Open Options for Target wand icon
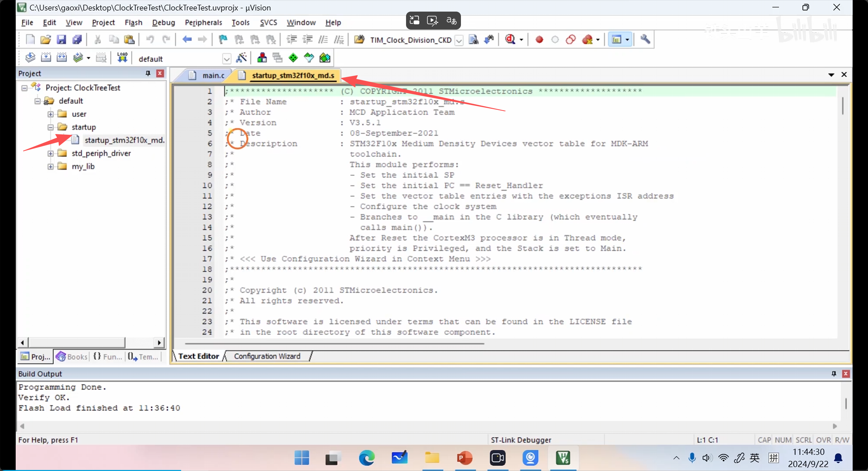 tap(241, 58)
